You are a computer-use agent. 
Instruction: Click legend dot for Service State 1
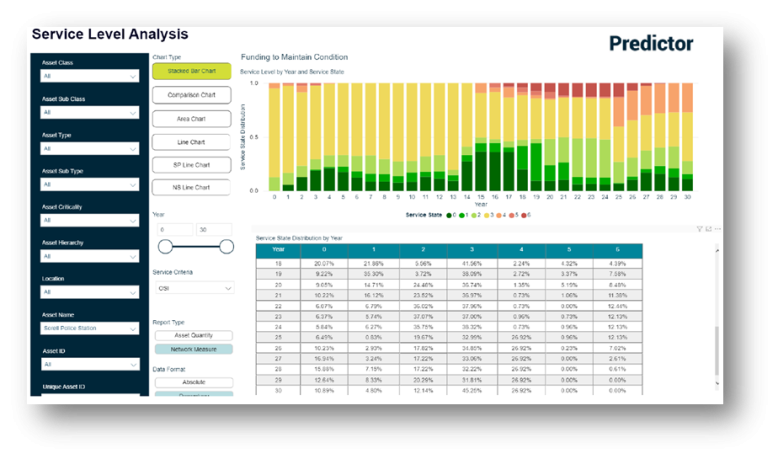[x=461, y=215]
